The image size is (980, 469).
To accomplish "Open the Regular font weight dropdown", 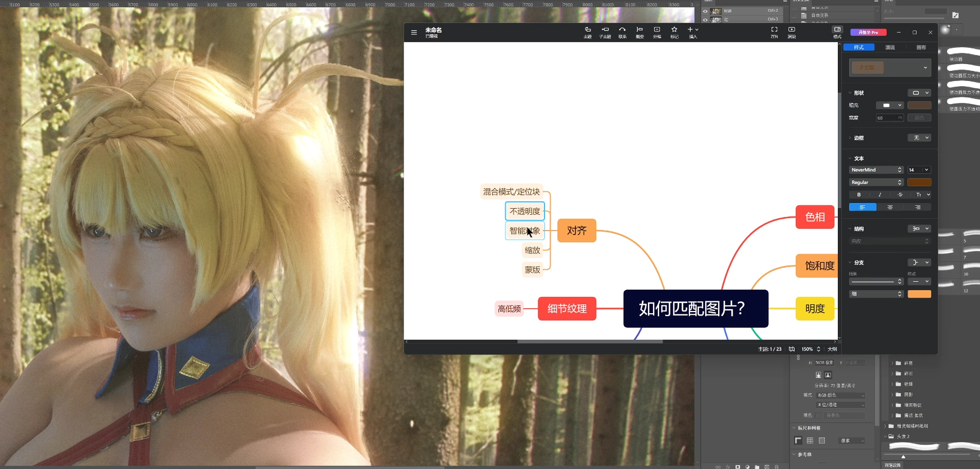I will click(876, 182).
